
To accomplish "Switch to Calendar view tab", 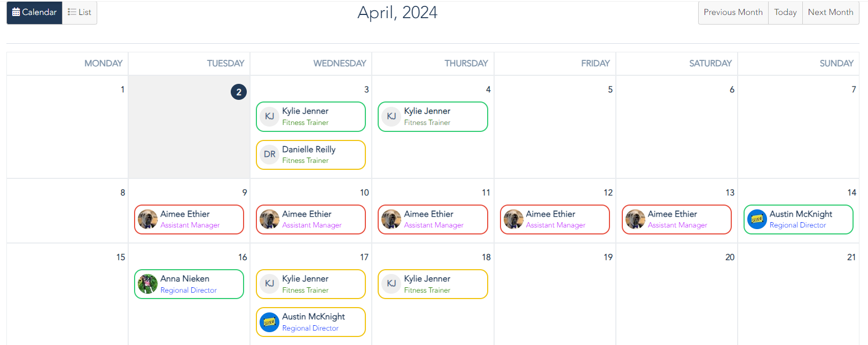I will pos(34,12).
